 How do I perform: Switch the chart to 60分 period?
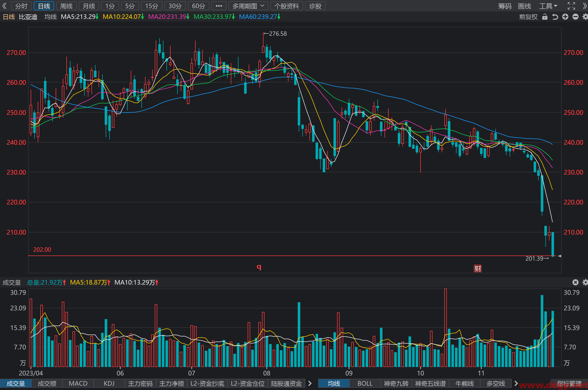pos(198,6)
